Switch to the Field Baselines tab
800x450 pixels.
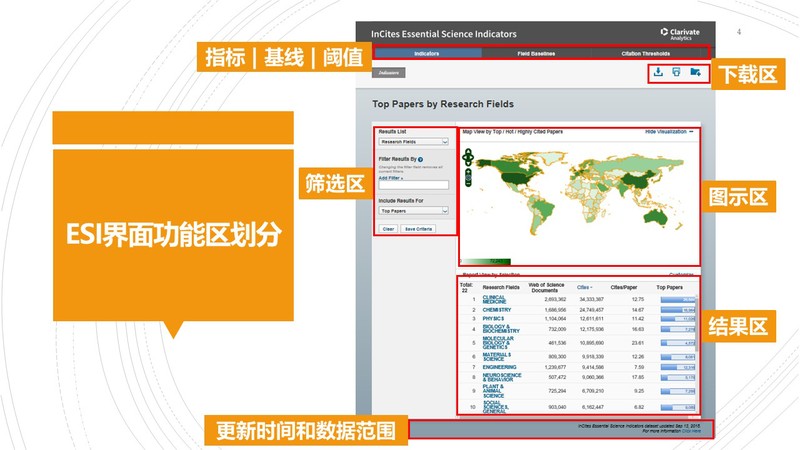click(x=537, y=52)
